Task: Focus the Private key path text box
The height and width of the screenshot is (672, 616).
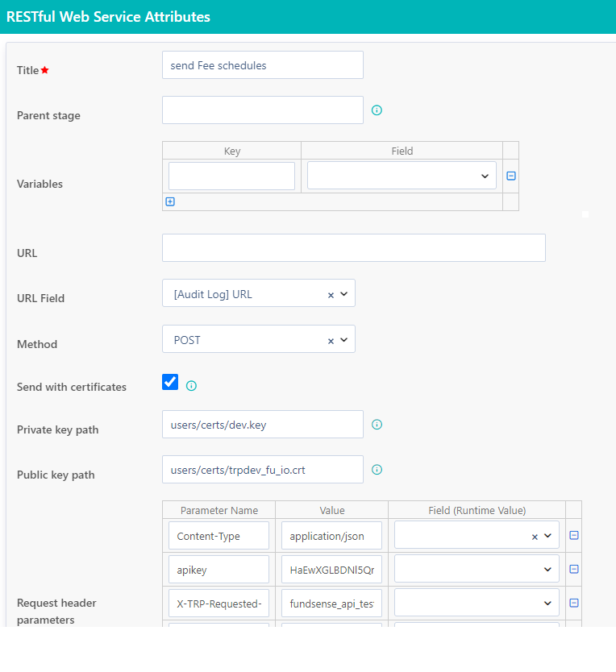Action: (262, 425)
